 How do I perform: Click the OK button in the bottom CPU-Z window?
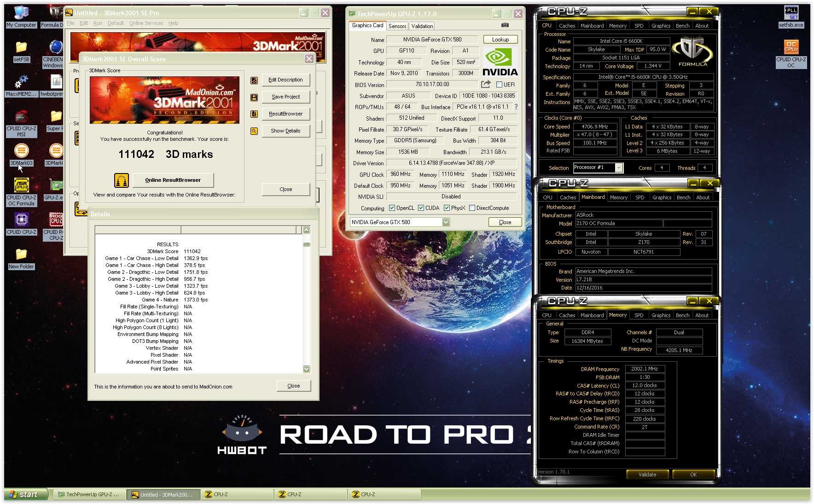[x=693, y=475]
